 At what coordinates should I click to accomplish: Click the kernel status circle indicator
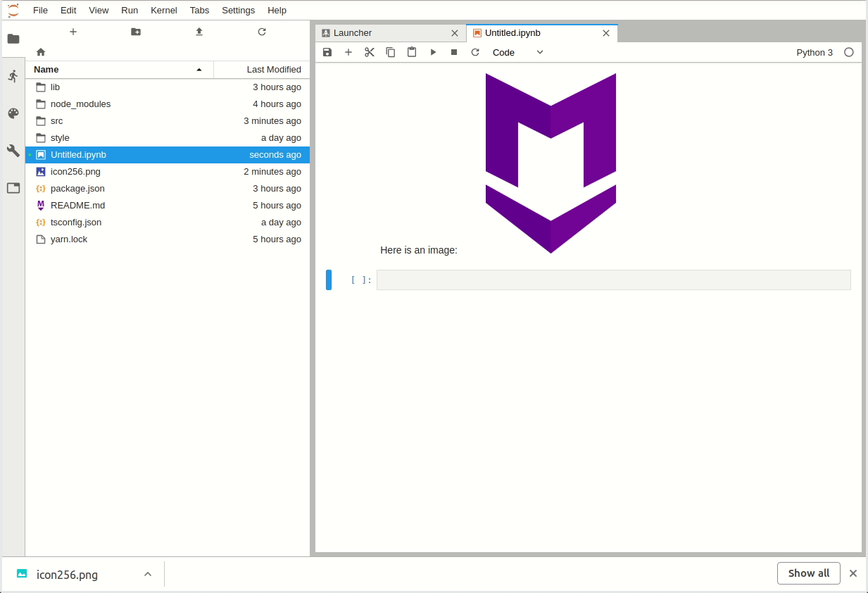(x=849, y=52)
